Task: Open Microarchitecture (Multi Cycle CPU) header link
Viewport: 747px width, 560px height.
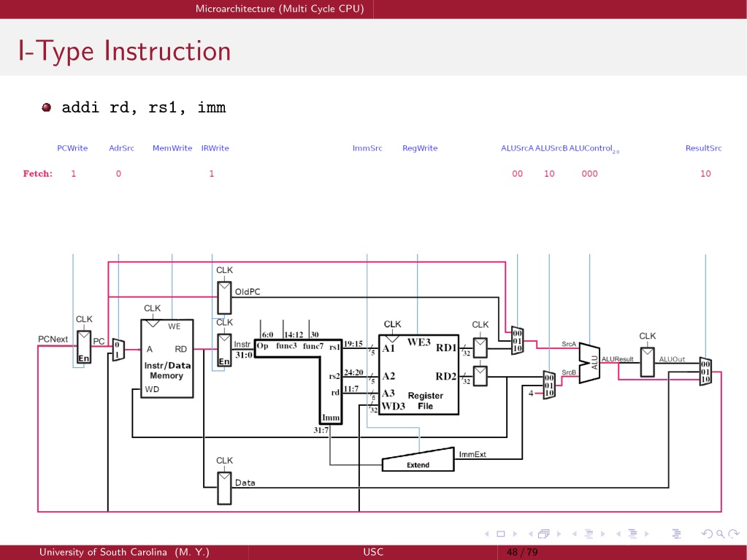Action: pyautogui.click(x=280, y=9)
